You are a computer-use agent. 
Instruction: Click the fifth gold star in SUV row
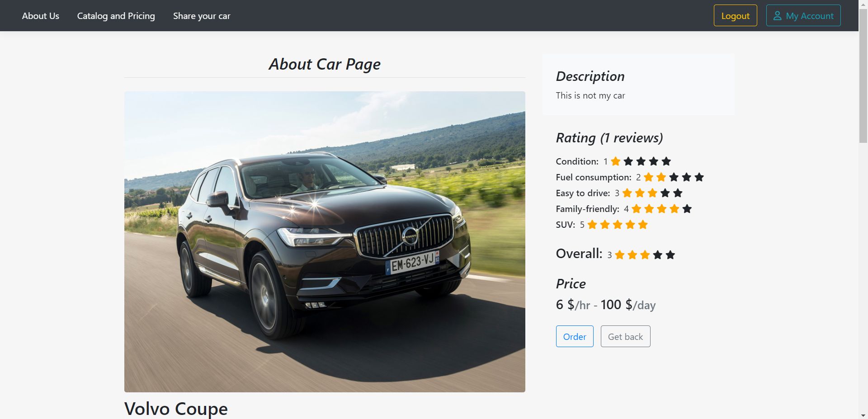point(643,225)
